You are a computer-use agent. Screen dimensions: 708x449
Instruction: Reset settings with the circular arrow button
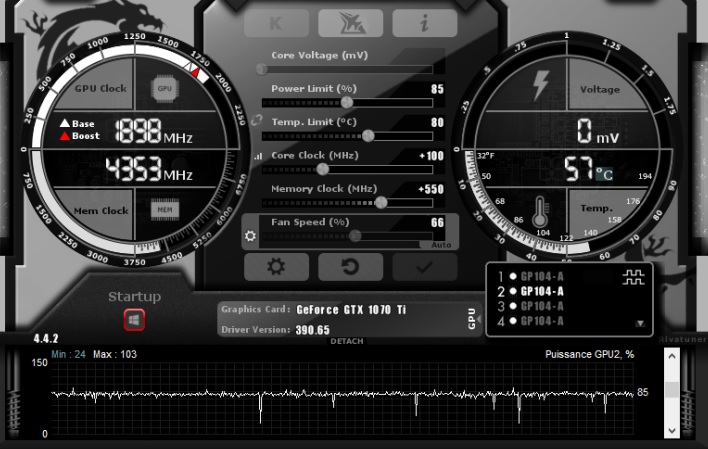pos(350,266)
